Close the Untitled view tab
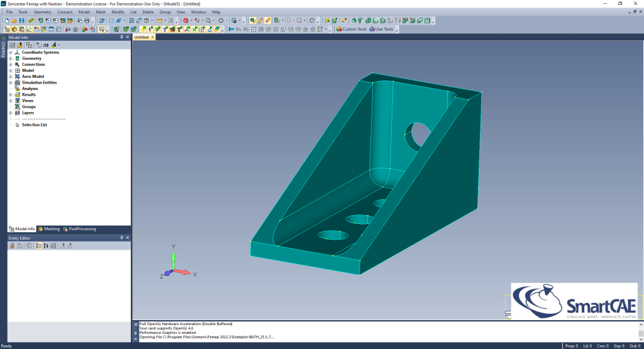Screen dimensions: 644x349 click(x=152, y=37)
